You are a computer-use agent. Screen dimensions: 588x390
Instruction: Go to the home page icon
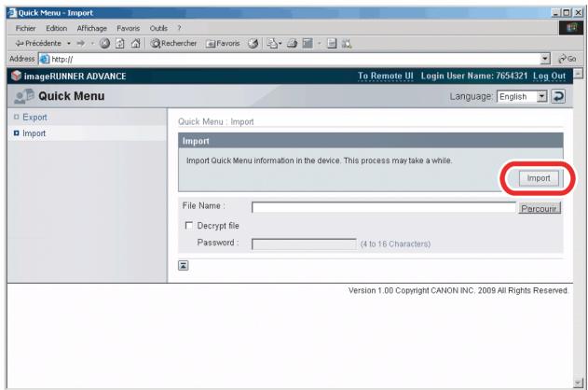(135, 44)
